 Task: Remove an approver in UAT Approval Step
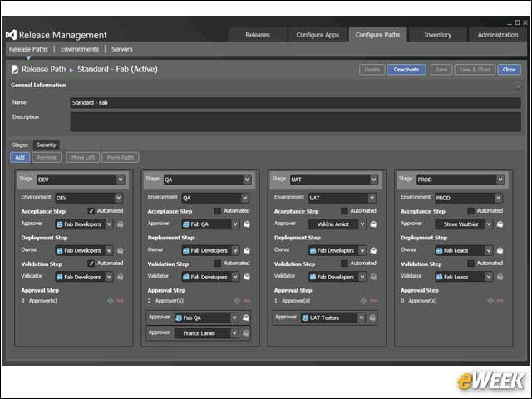(x=373, y=301)
